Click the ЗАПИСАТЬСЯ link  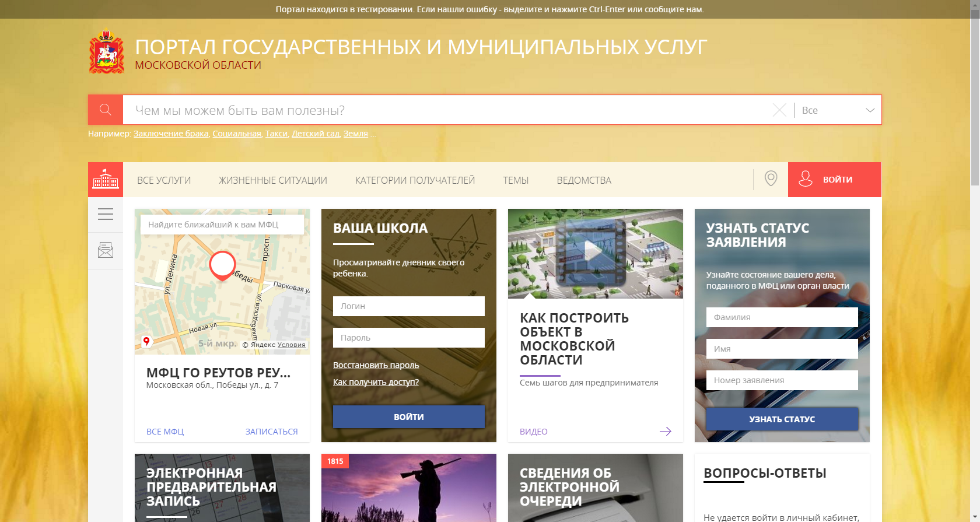point(272,432)
